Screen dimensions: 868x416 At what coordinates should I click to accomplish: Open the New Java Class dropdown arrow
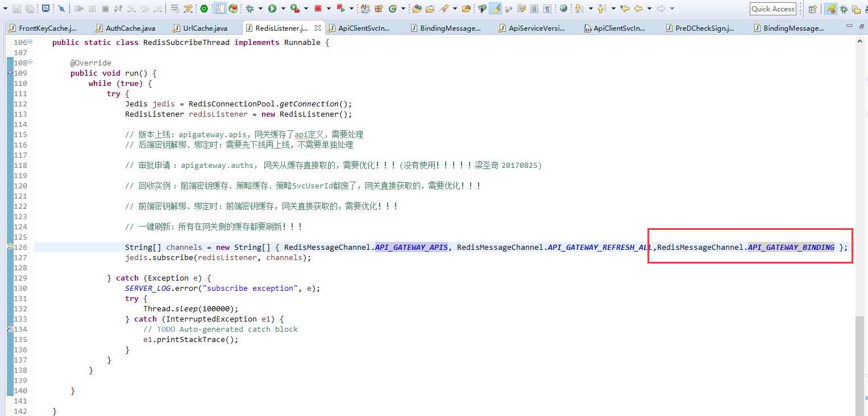[403, 9]
